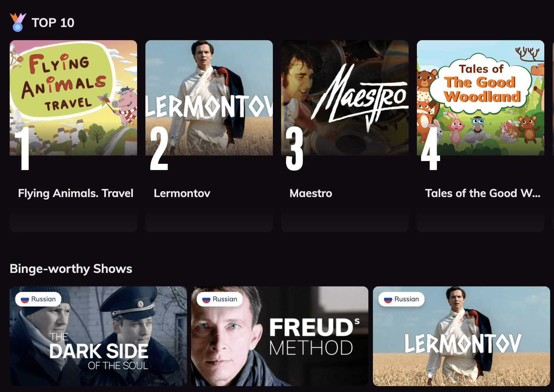Open the Maestro poster

[x=345, y=98]
